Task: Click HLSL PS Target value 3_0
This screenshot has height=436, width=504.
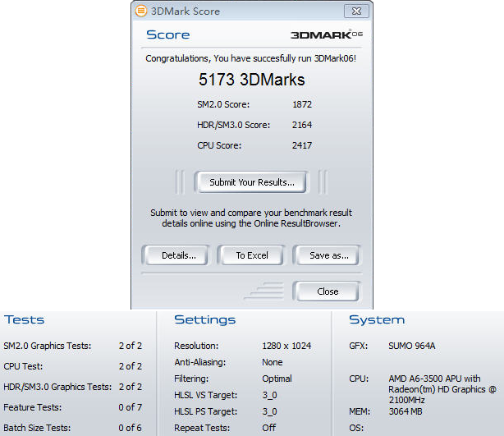Action: 269,411
